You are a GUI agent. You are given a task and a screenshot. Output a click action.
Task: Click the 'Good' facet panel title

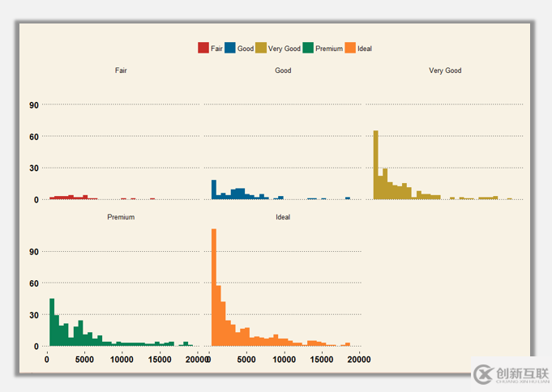283,70
